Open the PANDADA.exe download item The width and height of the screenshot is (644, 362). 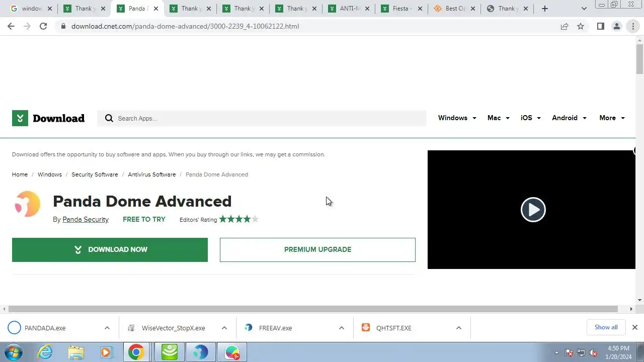[x=45, y=328]
